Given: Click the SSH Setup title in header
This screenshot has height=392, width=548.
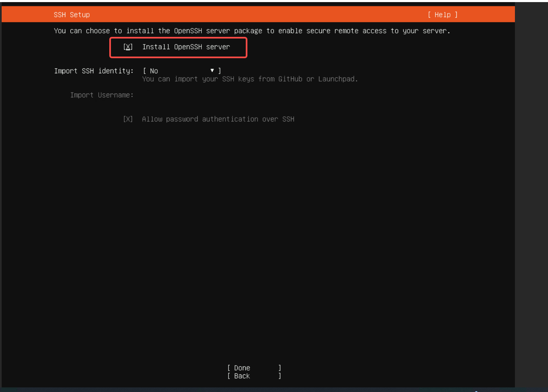Looking at the screenshot, I should pyautogui.click(x=72, y=15).
